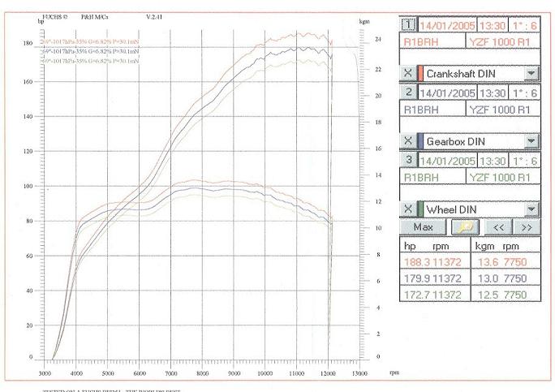Screen dimensions: 555x392
Task: Select run number 2 button
Action: (408, 93)
